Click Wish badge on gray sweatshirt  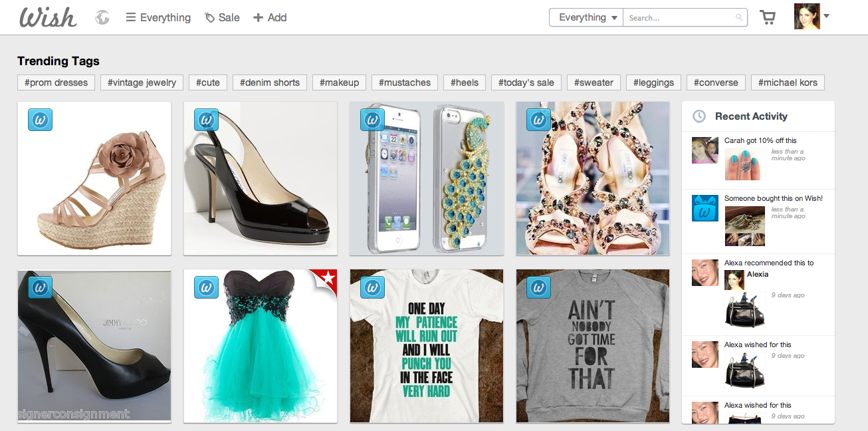pyautogui.click(x=538, y=287)
